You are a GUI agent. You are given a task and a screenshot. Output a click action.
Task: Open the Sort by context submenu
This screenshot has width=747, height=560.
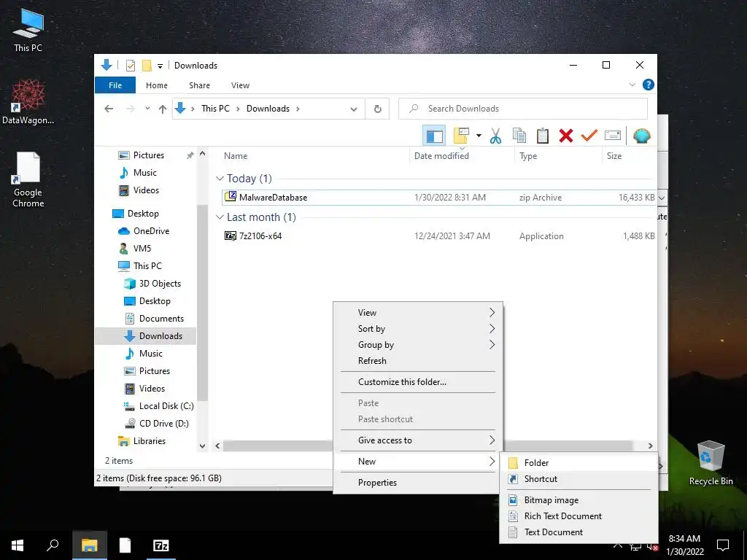coord(418,329)
